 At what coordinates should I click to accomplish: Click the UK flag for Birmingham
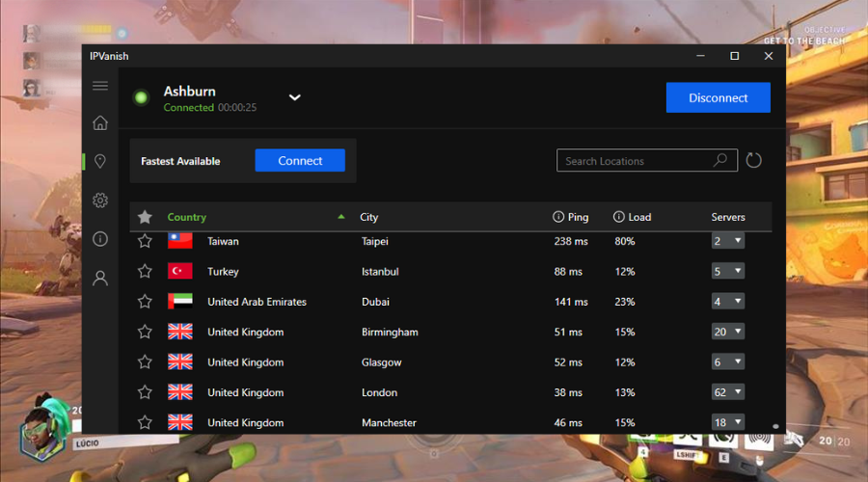click(x=180, y=332)
